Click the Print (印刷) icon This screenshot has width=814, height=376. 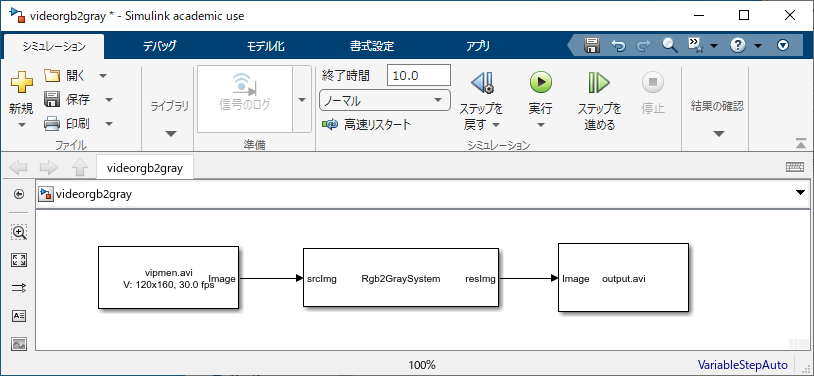[x=52, y=124]
